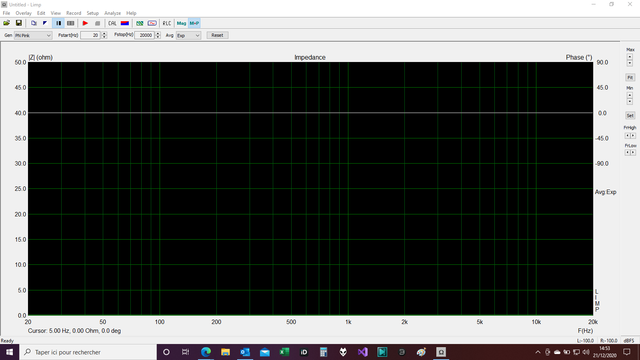The image size is (640, 360).
Task: Click the Fit button
Action: 630,77
